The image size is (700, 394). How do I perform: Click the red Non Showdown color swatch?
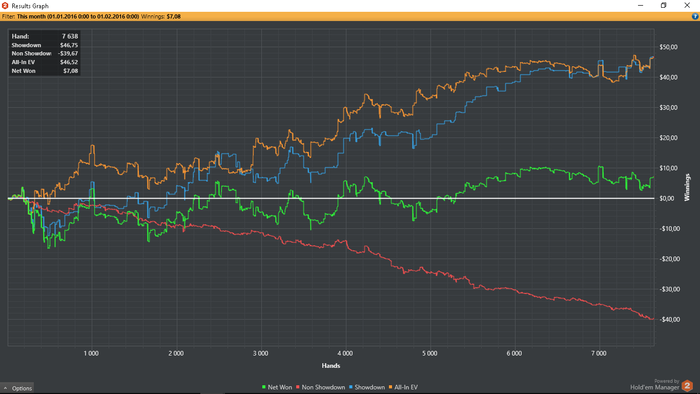[x=298, y=387]
